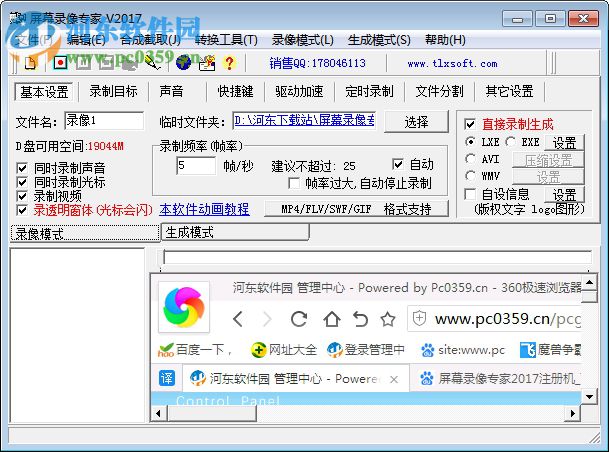
Task: Click the undo arrow icon in the browser preview
Action: [360, 319]
